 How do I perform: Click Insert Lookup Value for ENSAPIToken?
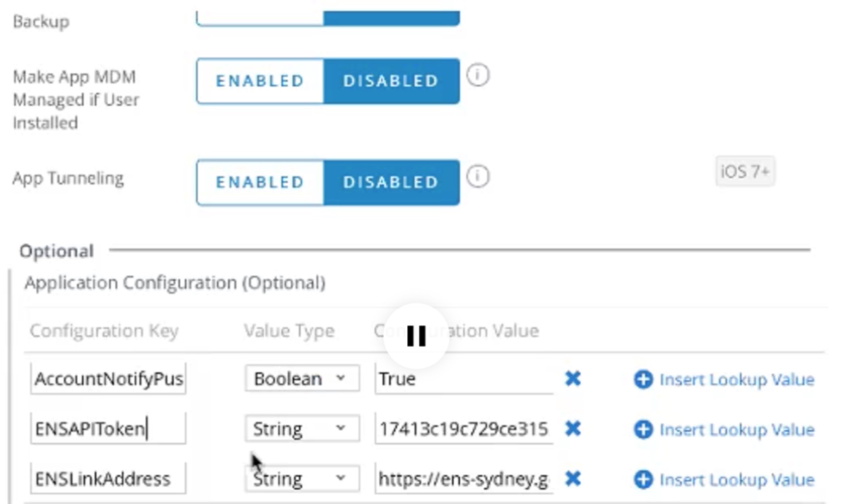click(736, 430)
